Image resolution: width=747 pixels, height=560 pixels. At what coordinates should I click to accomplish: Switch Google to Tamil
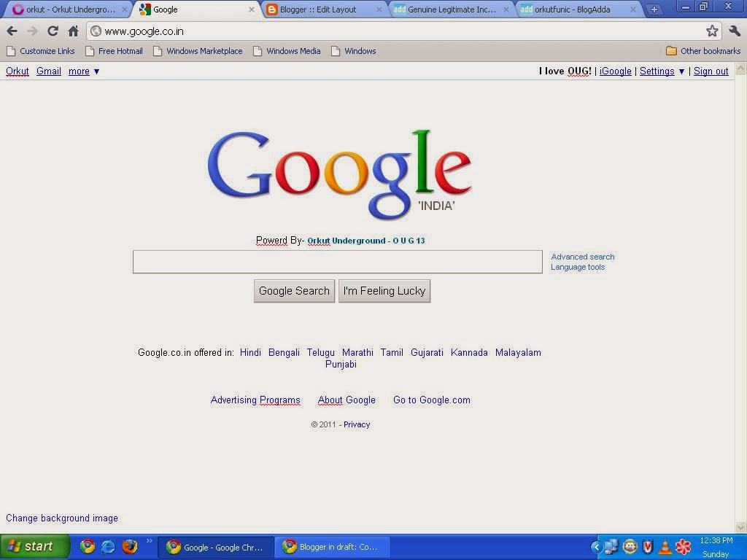(x=392, y=352)
